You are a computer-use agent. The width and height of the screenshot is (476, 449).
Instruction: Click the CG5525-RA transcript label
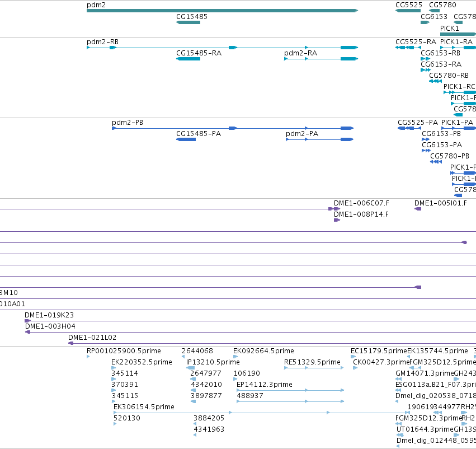[416, 42]
